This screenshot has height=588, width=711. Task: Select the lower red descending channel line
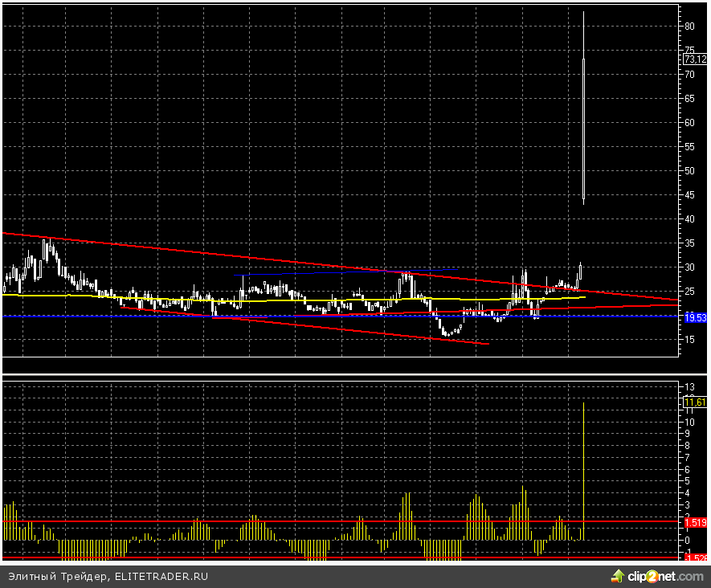362,330
